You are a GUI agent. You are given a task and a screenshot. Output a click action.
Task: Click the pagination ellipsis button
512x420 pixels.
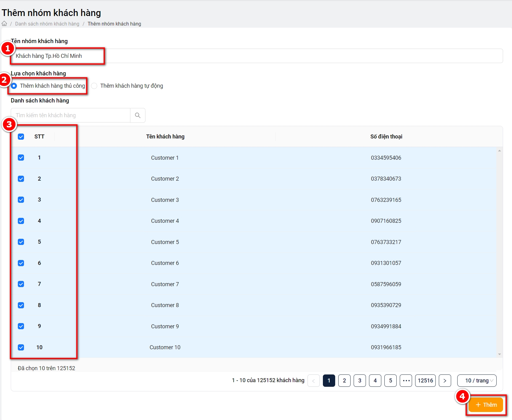406,381
